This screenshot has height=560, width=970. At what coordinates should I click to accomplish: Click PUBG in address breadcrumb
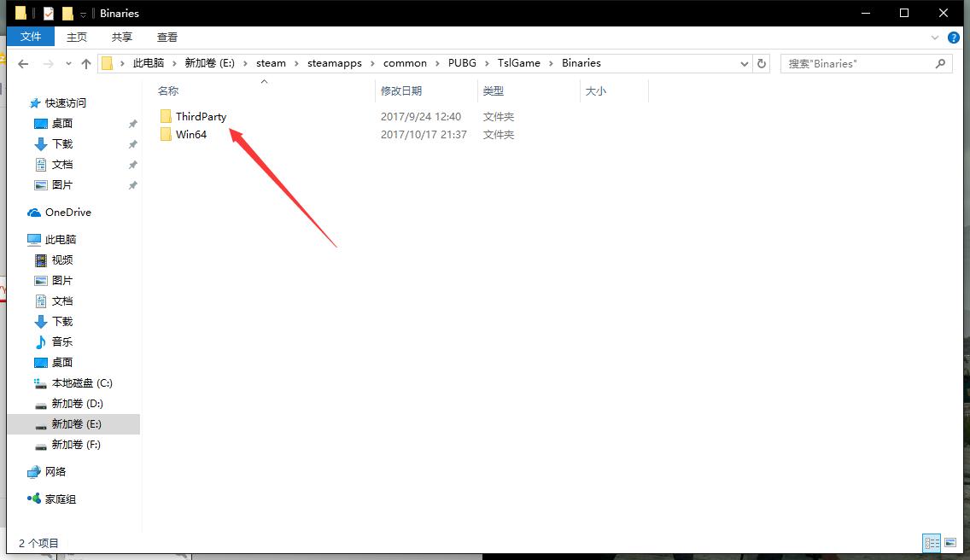[462, 63]
